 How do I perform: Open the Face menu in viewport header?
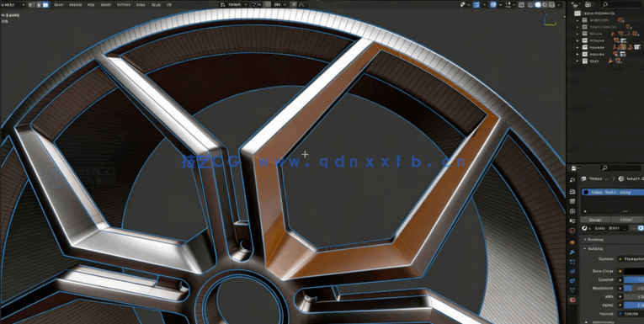click(156, 4)
